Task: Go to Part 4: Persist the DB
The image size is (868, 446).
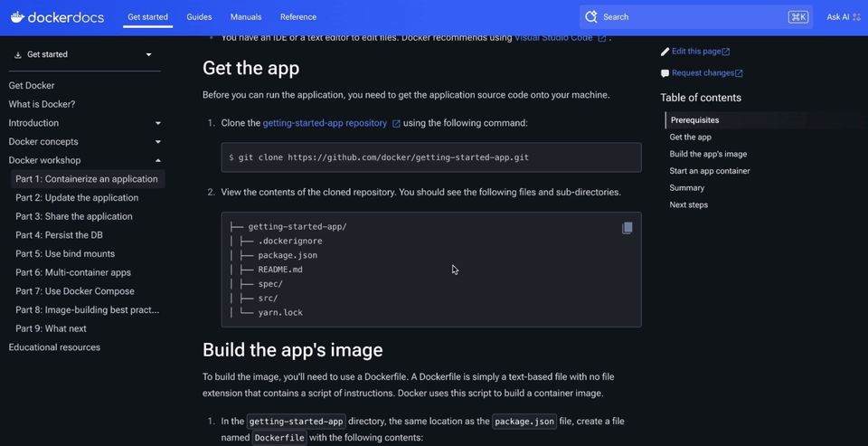Action: pos(60,235)
